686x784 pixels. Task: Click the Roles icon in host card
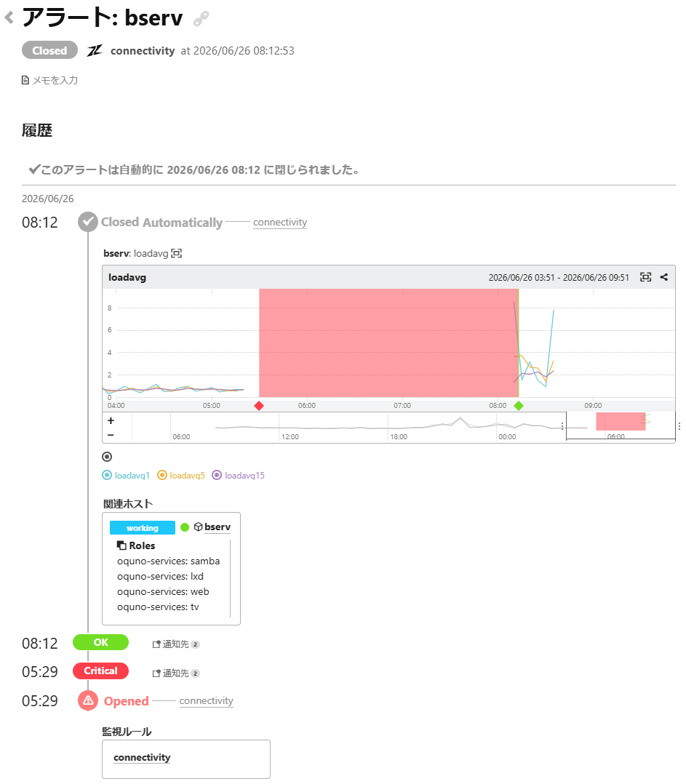pos(121,545)
